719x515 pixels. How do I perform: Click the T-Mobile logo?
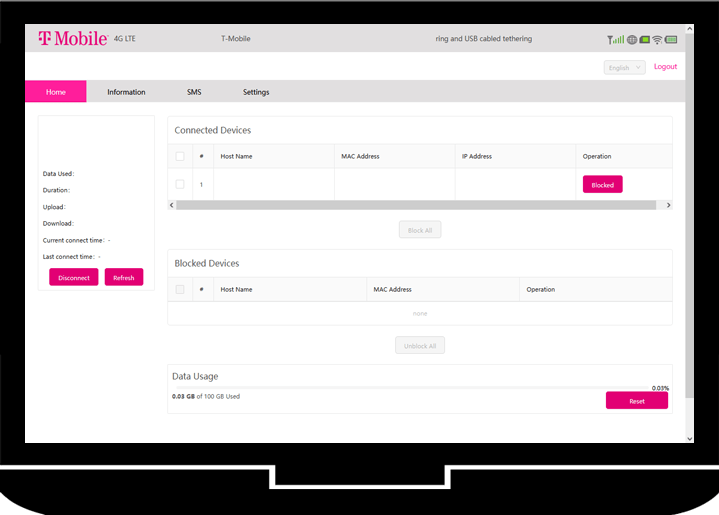pyautogui.click(x=72, y=39)
